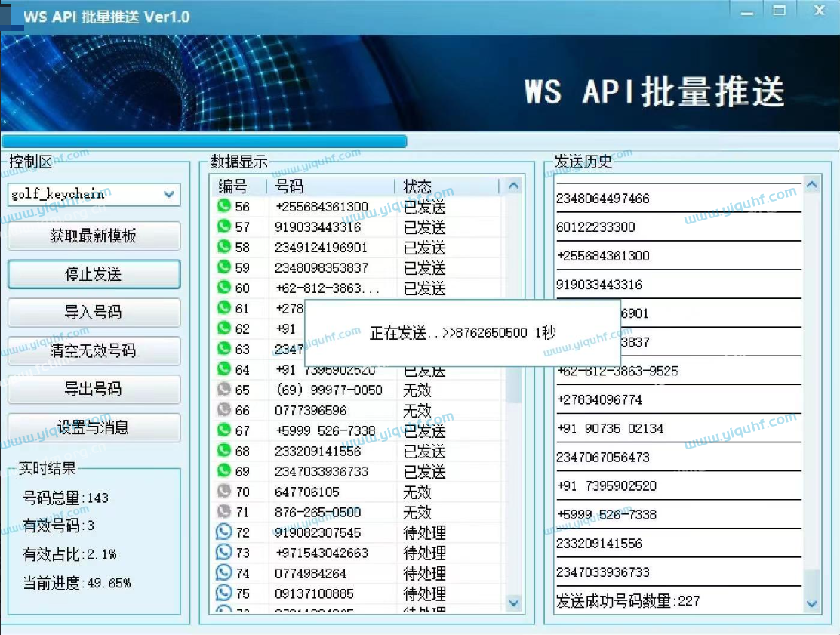Click the WhatsApp icon in row 61
Viewport: 840px width, 635px height.
click(x=224, y=307)
